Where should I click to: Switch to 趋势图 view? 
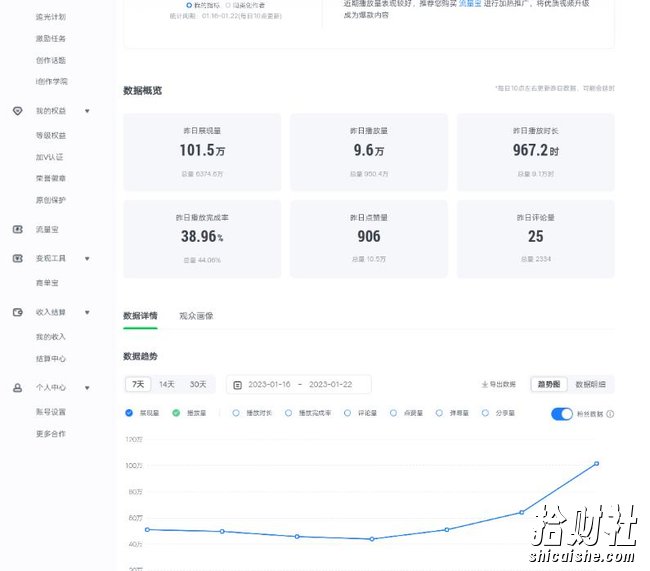click(549, 384)
